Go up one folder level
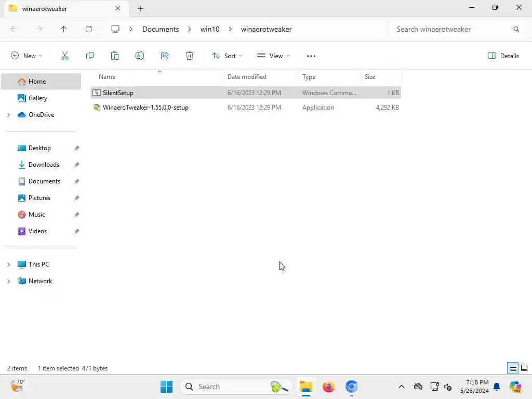 point(64,29)
